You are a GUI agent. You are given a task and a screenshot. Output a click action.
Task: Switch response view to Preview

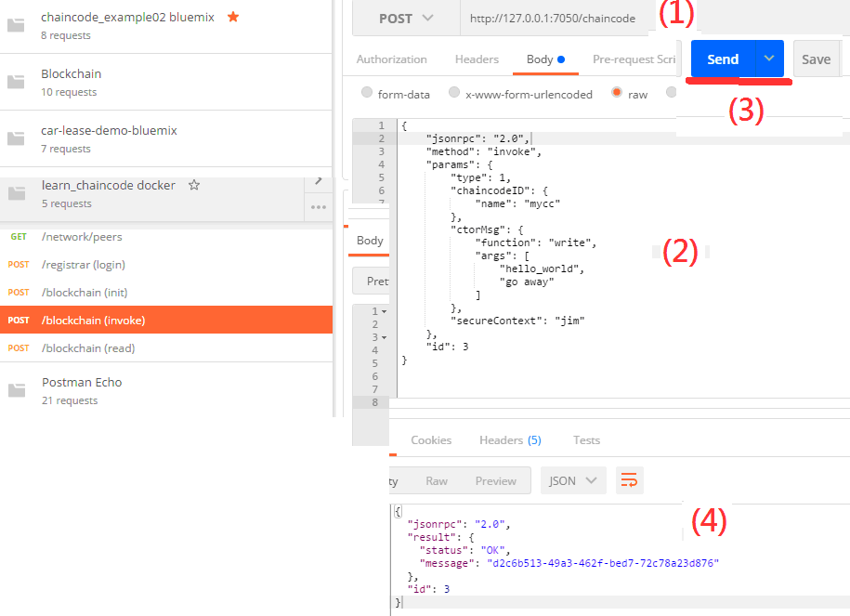point(495,481)
